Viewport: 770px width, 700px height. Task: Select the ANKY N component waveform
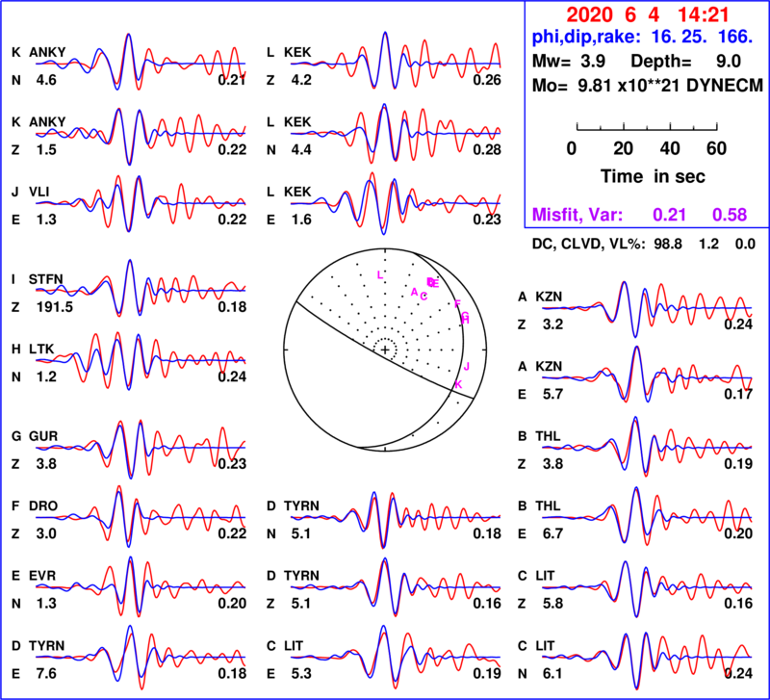pos(141,62)
